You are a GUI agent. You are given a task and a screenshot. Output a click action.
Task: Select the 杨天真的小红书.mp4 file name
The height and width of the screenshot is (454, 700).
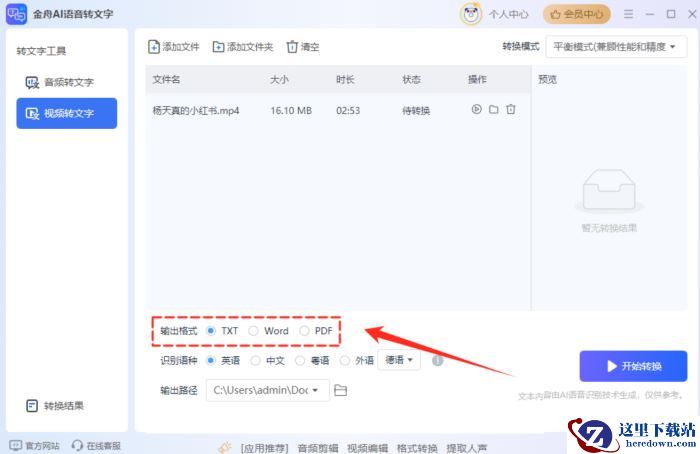pos(196,111)
